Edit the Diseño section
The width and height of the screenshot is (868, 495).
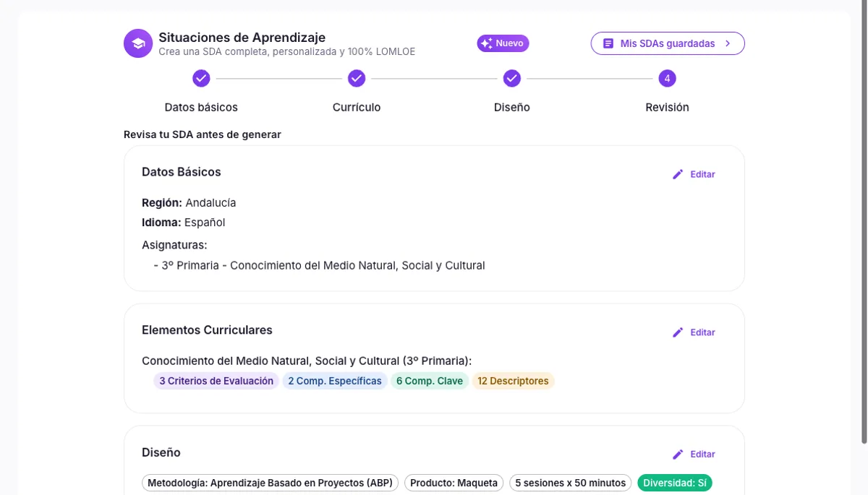click(x=694, y=455)
